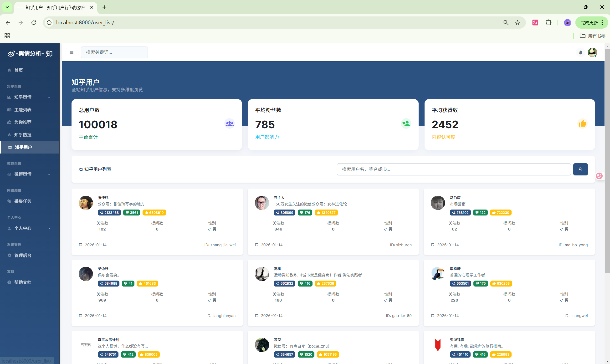Viewport: 610px width, 364px height.
Task: Reload the page
Action: click(34, 23)
